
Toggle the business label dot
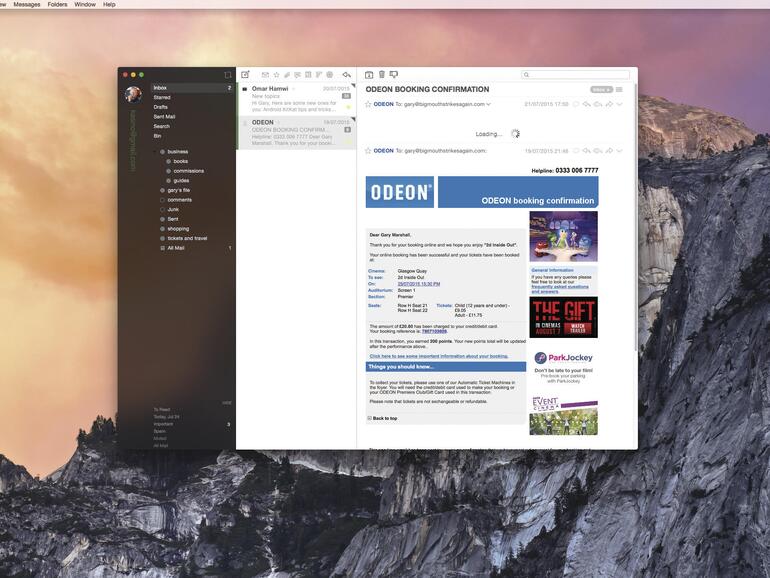pos(162,152)
